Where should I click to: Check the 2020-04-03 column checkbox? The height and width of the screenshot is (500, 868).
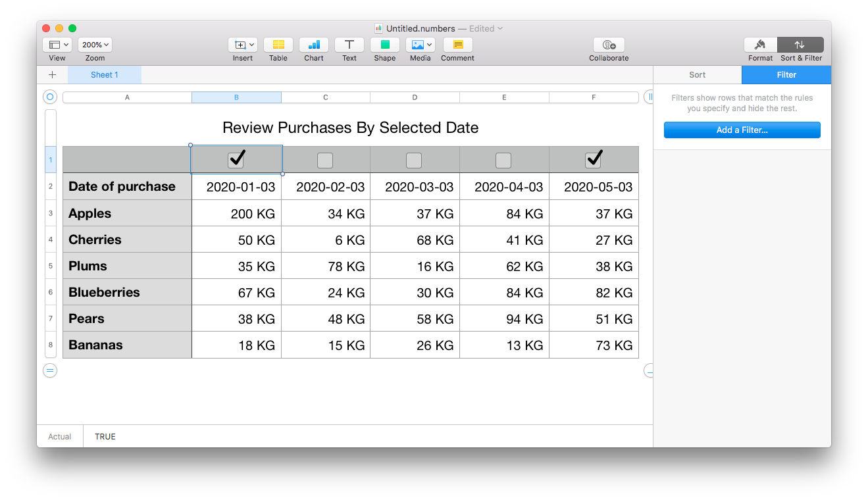tap(503, 161)
